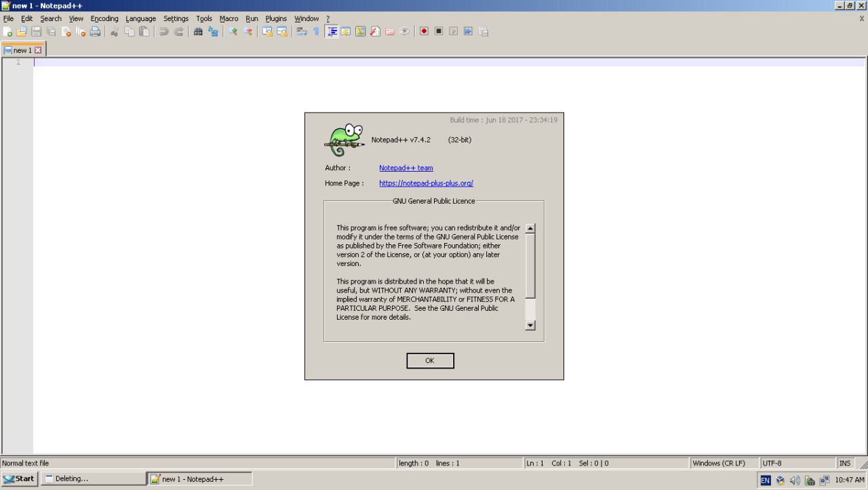Click the Paste clipboard icon
868x490 pixels.
[144, 31]
